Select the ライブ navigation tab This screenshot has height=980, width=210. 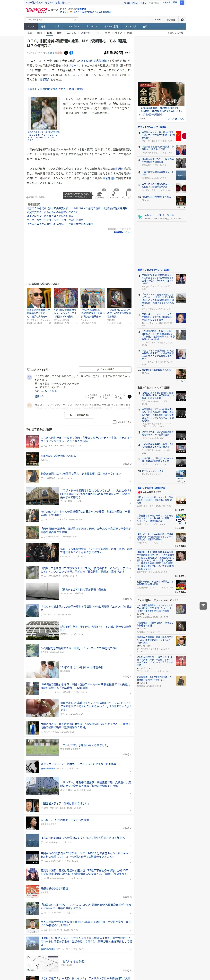pos(56,27)
